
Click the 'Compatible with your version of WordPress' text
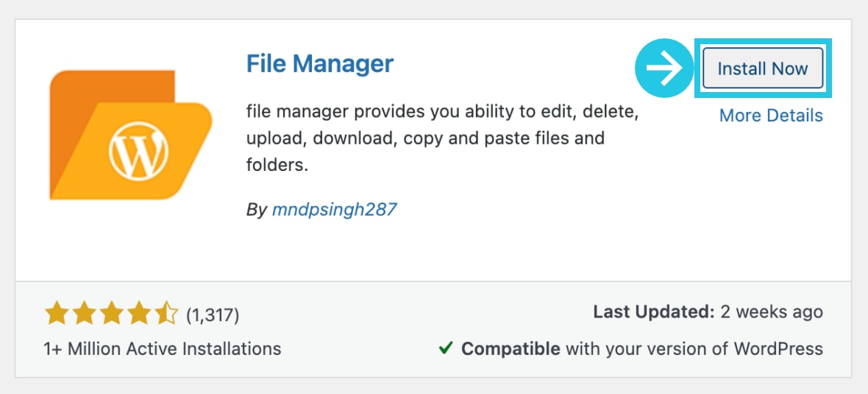coord(642,349)
